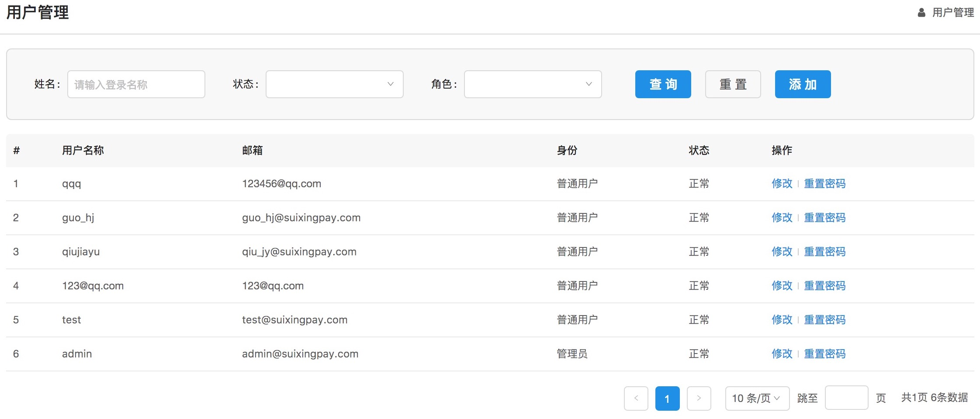Image resolution: width=980 pixels, height=419 pixels.
Task: Click 修改 for user qqq
Action: (x=782, y=184)
